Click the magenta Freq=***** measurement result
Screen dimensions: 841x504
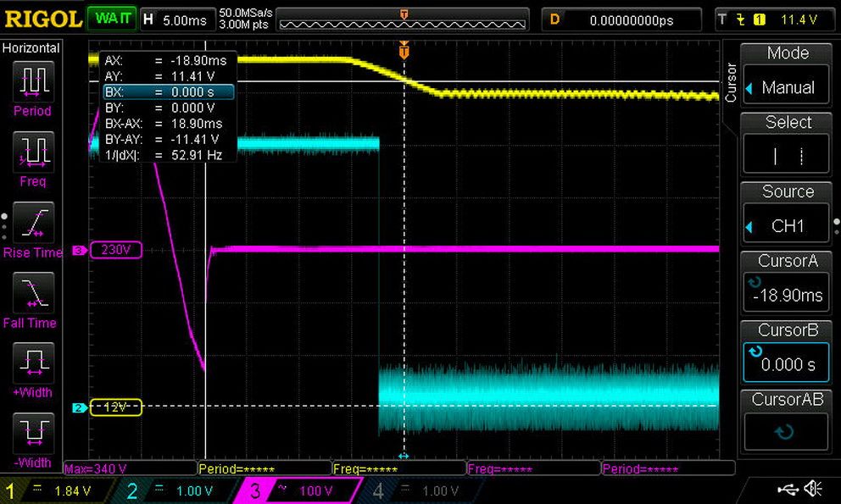click(x=533, y=469)
